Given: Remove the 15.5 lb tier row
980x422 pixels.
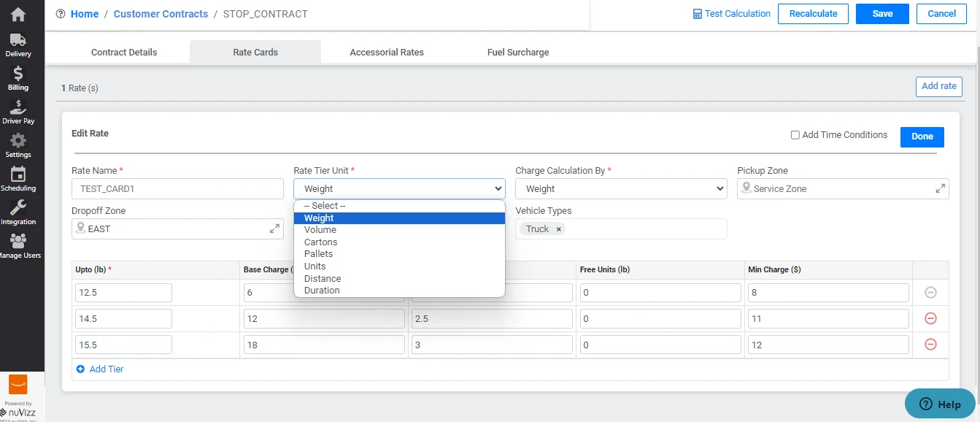Looking at the screenshot, I should [x=930, y=345].
